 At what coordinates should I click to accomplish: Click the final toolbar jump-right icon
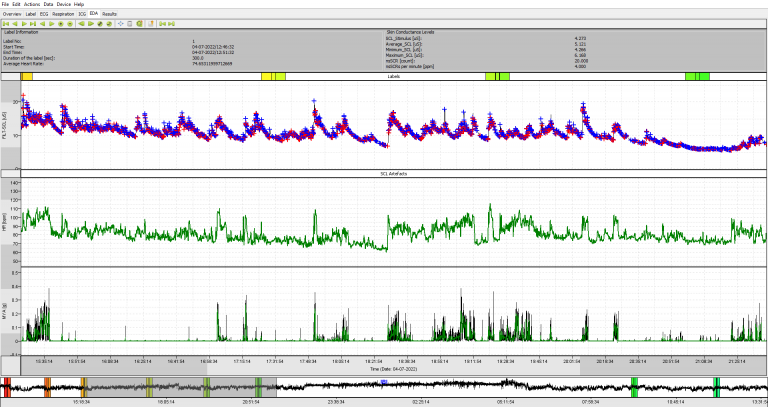click(x=171, y=24)
